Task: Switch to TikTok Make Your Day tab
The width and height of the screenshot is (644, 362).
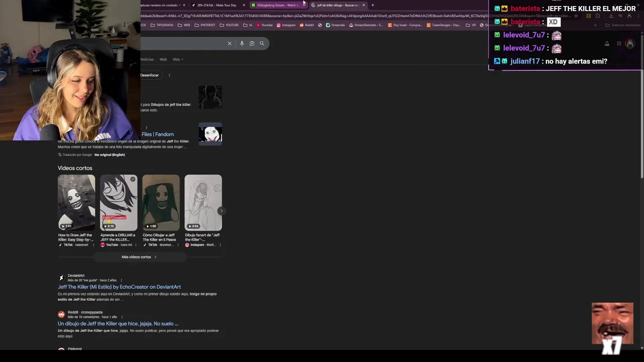Action: [x=217, y=5]
